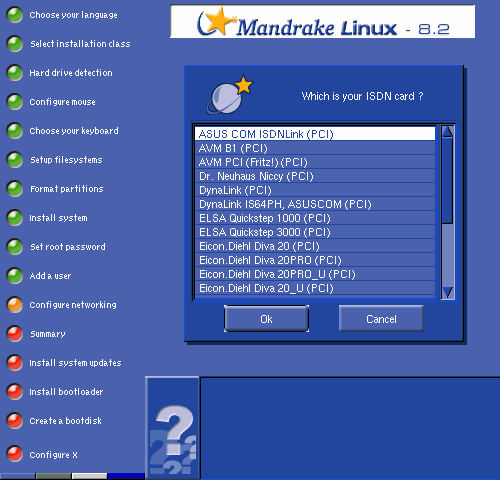Jump to the Configure mouse step
This screenshot has width=500, height=480.
pos(62,102)
